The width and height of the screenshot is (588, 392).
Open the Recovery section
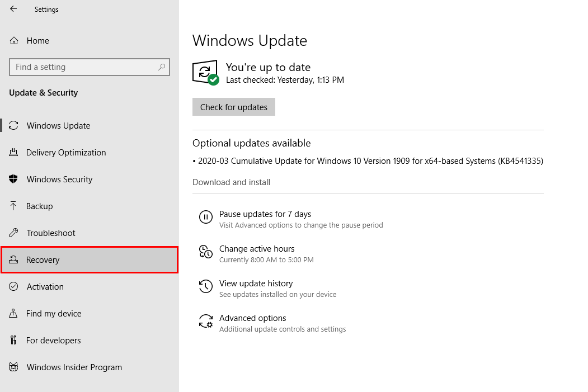click(x=90, y=259)
